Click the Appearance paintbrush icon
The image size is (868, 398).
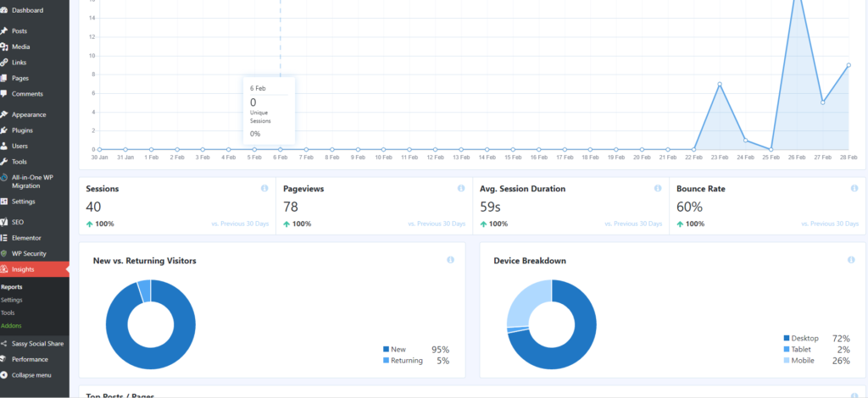point(4,115)
